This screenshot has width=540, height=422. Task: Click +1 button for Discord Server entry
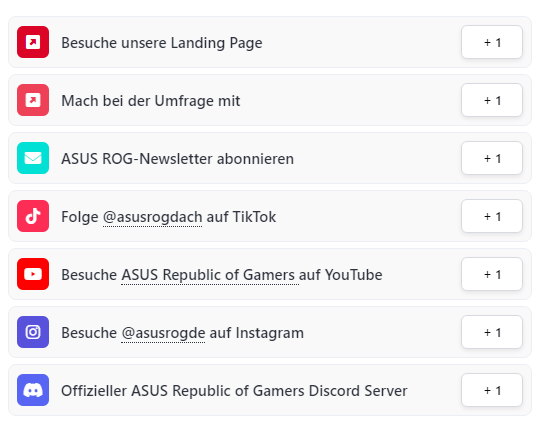[492, 390]
